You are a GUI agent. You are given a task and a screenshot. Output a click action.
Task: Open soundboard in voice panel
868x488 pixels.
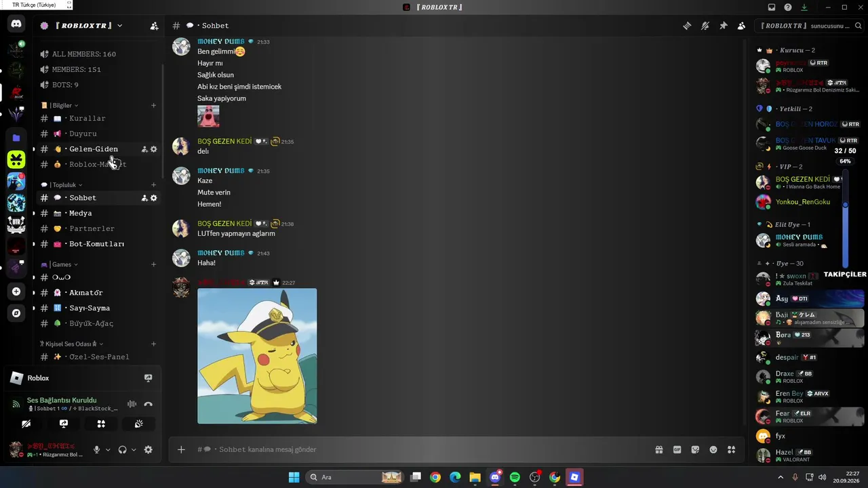pos(138,424)
